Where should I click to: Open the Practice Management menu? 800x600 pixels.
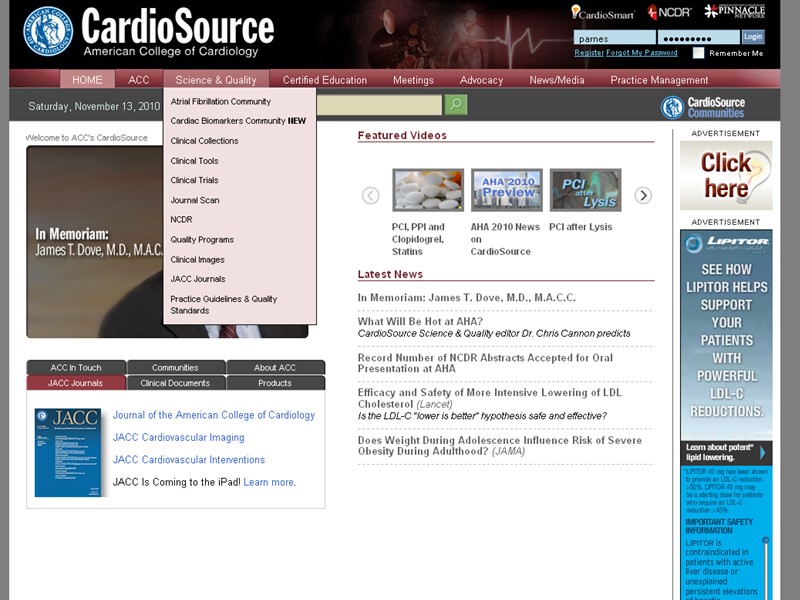[x=659, y=80]
